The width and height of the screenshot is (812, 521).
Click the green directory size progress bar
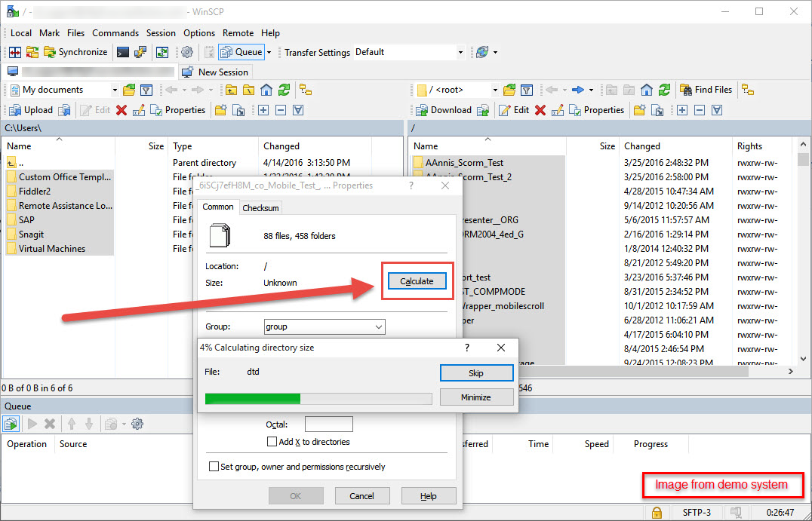coord(318,398)
